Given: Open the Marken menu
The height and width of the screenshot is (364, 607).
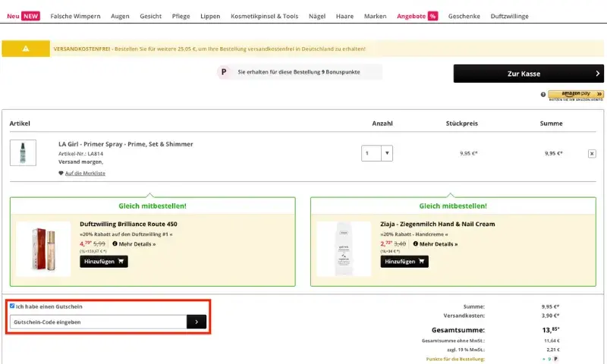Looking at the screenshot, I should click(x=375, y=16).
